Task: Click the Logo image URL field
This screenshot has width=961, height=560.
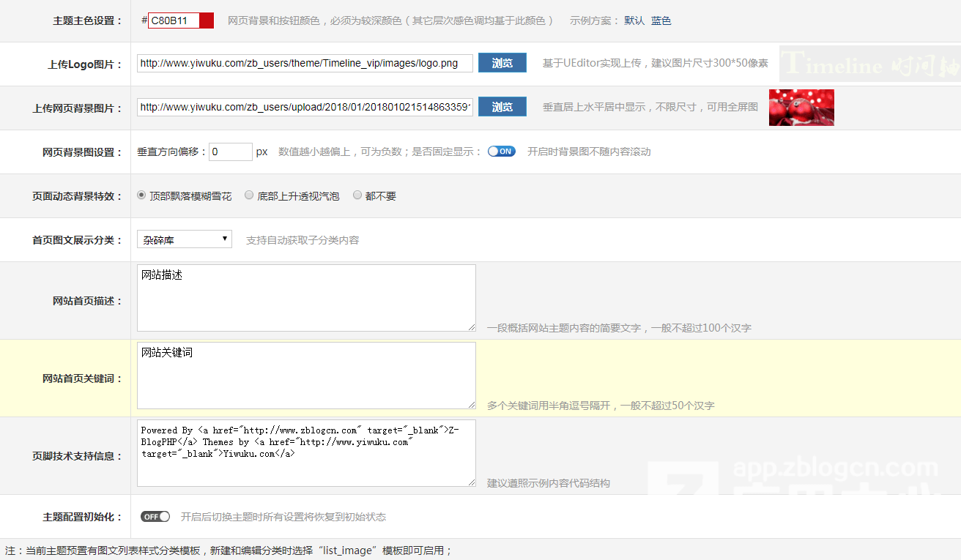Action: (x=305, y=63)
